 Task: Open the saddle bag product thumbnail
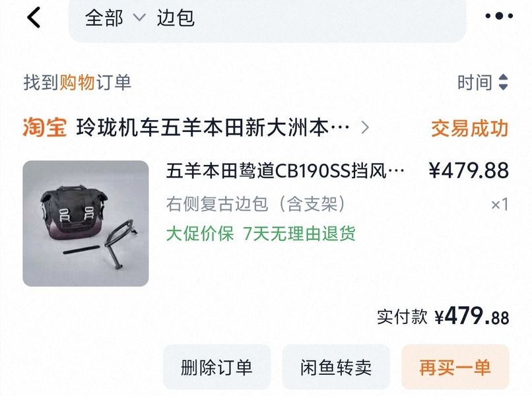86,223
